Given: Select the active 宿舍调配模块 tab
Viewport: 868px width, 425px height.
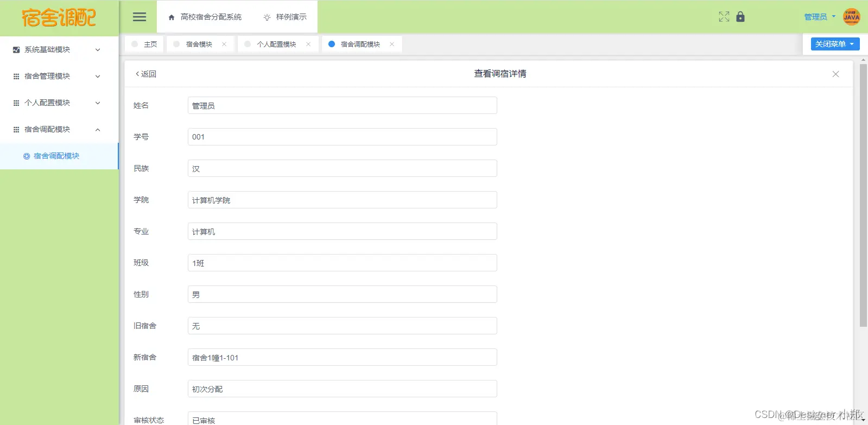Looking at the screenshot, I should tap(362, 44).
